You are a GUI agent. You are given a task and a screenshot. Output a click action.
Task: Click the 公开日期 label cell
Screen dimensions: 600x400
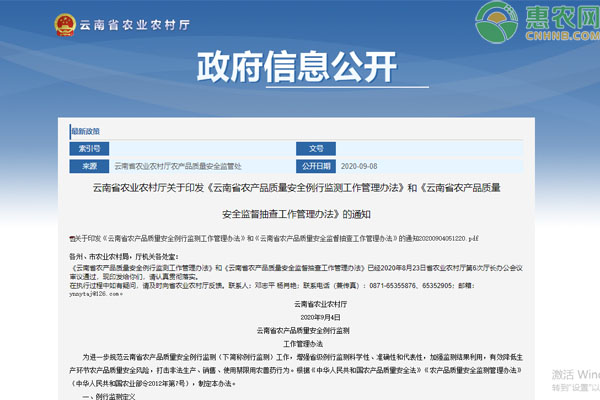tap(316, 166)
